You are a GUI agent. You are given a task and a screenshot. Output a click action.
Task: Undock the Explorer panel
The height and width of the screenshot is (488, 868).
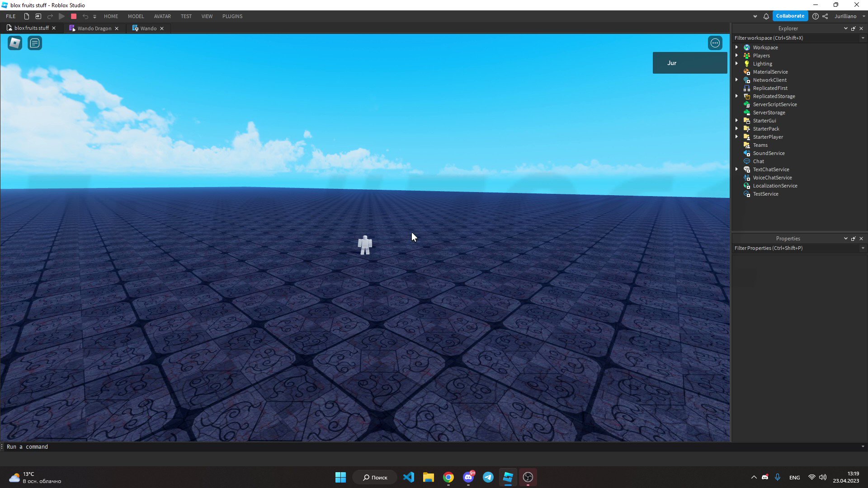coord(854,28)
